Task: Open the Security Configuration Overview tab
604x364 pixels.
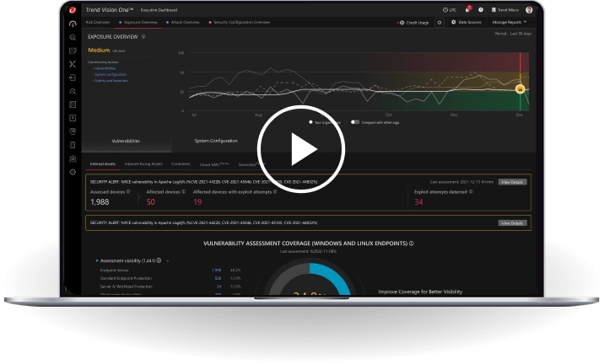Action: 240,22
